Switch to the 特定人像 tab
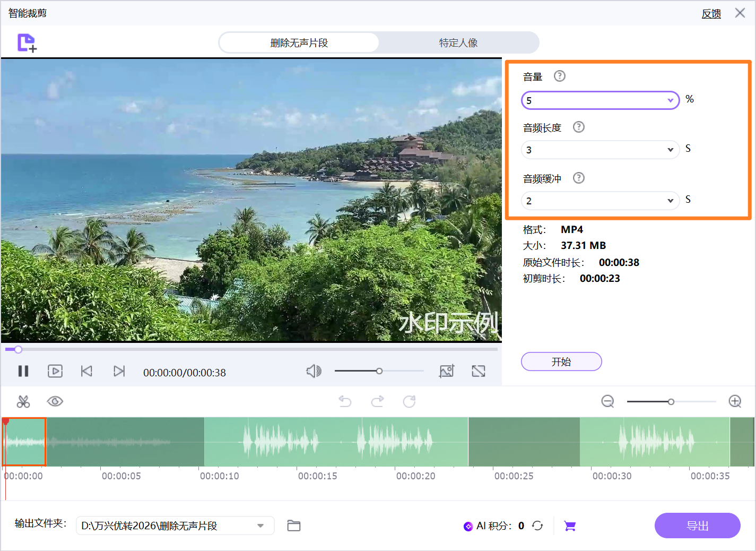Viewport: 756px width, 551px height. (x=457, y=42)
